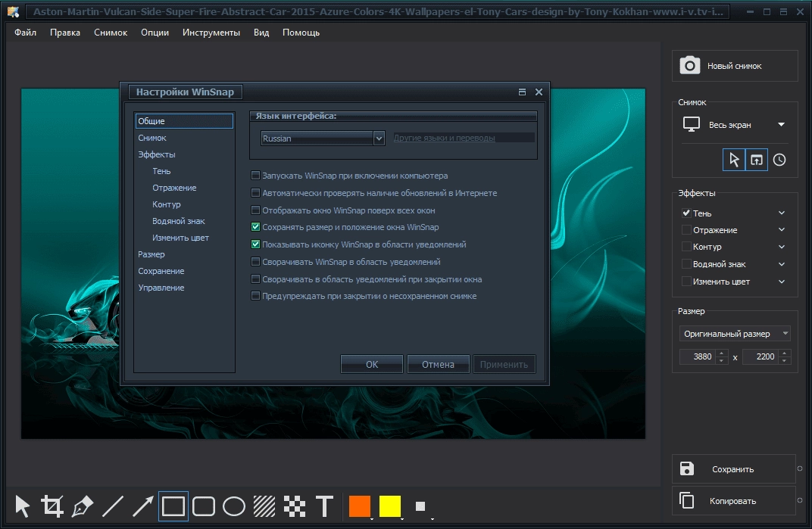The width and height of the screenshot is (812, 529).
Task: Click the small white line-width square
Action: (420, 506)
